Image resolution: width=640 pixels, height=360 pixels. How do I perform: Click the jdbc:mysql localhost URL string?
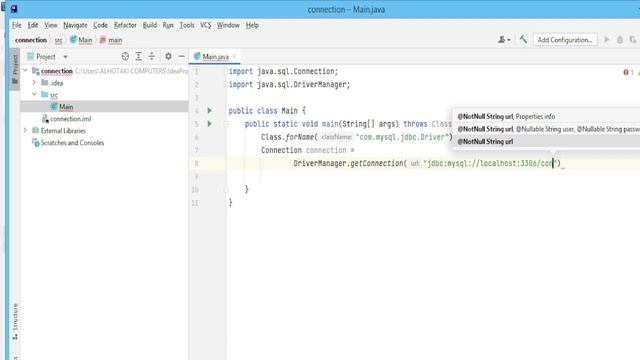pyautogui.click(x=490, y=163)
